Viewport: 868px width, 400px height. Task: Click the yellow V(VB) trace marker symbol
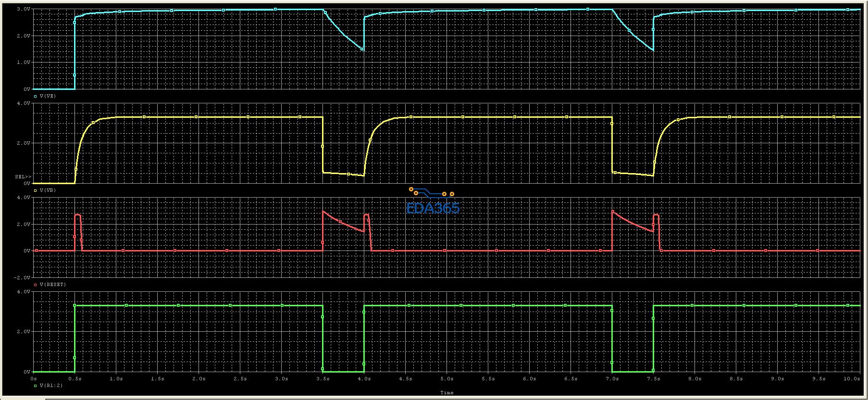[36, 190]
